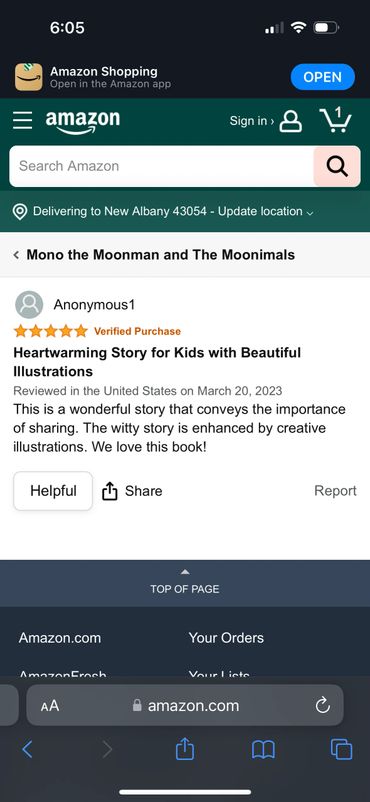
Task: Open the shopping cart icon
Action: tap(335, 120)
